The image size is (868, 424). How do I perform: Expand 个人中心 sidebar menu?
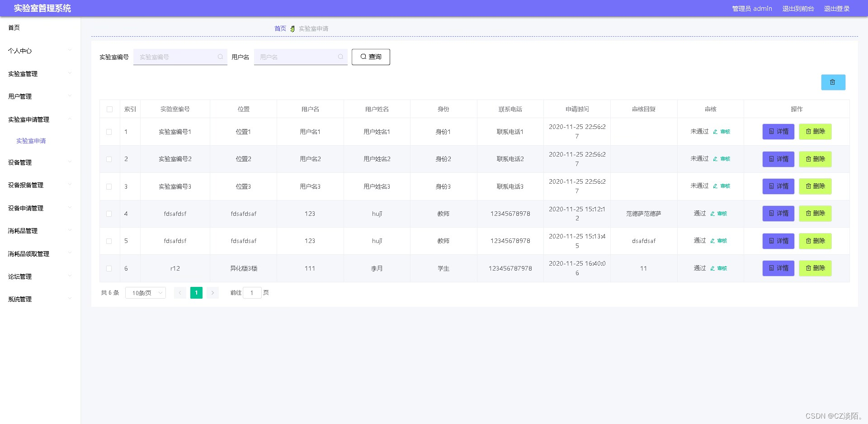(x=40, y=51)
